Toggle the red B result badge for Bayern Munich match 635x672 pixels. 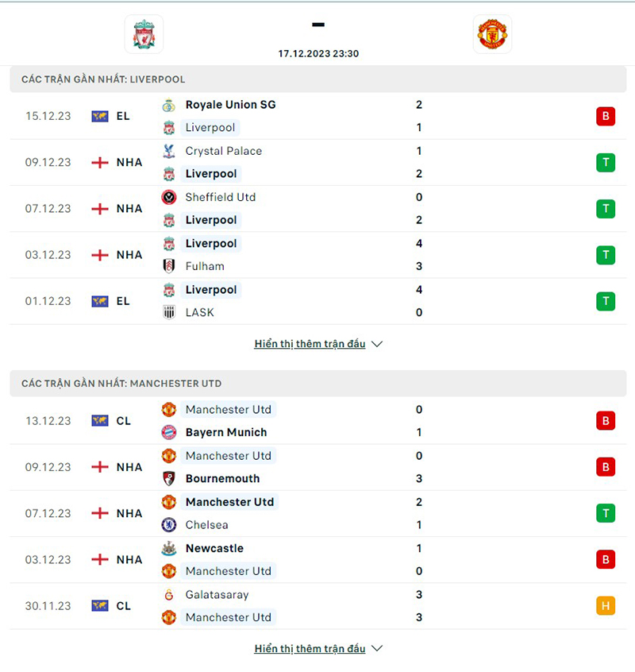(606, 421)
